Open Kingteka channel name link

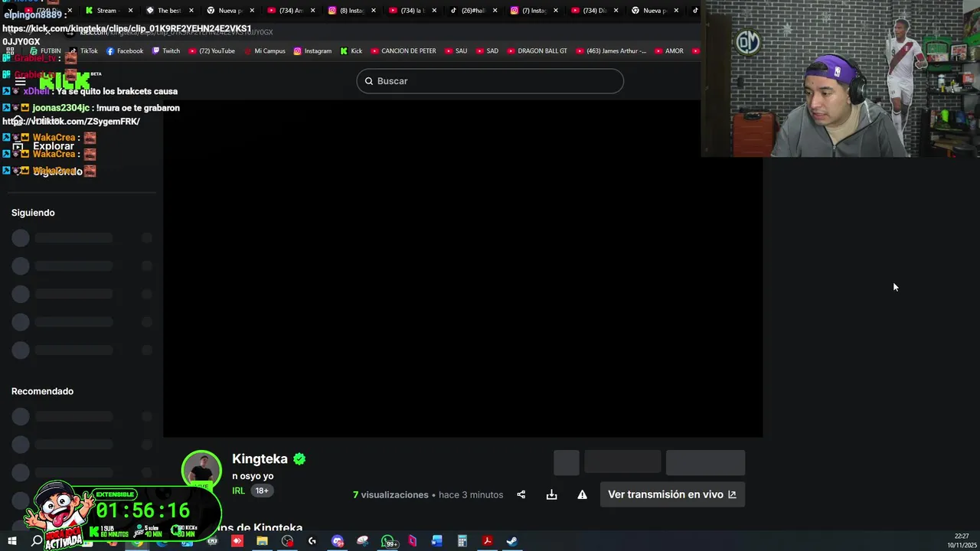pyautogui.click(x=260, y=458)
